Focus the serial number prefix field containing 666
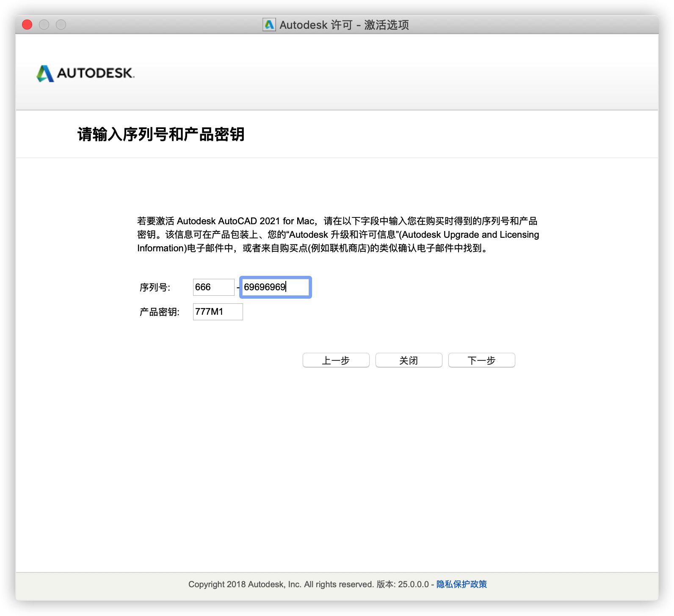674x616 pixels. (x=213, y=287)
